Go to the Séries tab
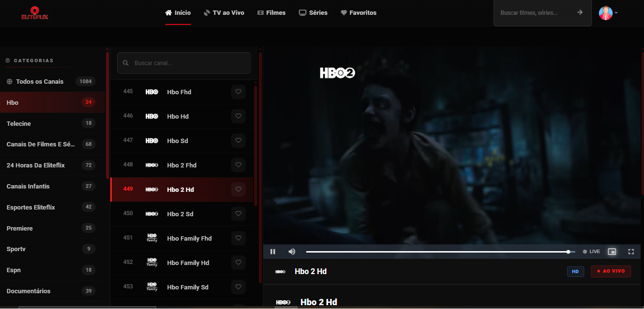This screenshot has height=309, width=644. coord(313,13)
